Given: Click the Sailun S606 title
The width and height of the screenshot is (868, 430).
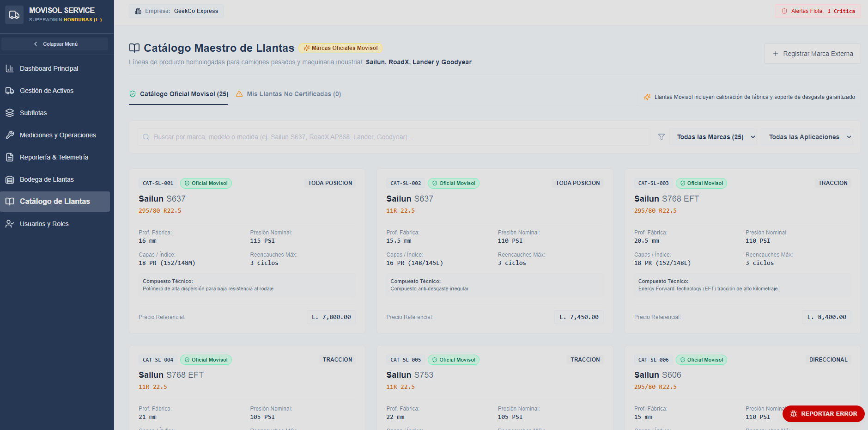Looking at the screenshot, I should [x=657, y=375].
